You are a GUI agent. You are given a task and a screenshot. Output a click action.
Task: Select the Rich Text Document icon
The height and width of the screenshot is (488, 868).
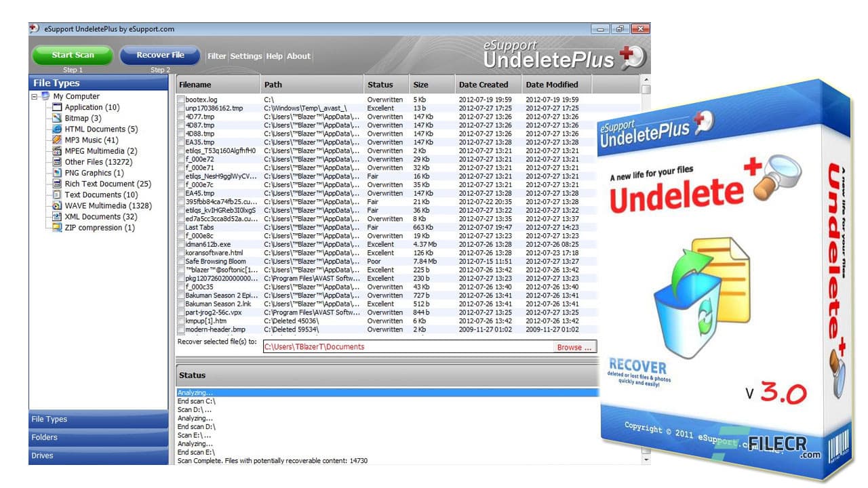(58, 184)
